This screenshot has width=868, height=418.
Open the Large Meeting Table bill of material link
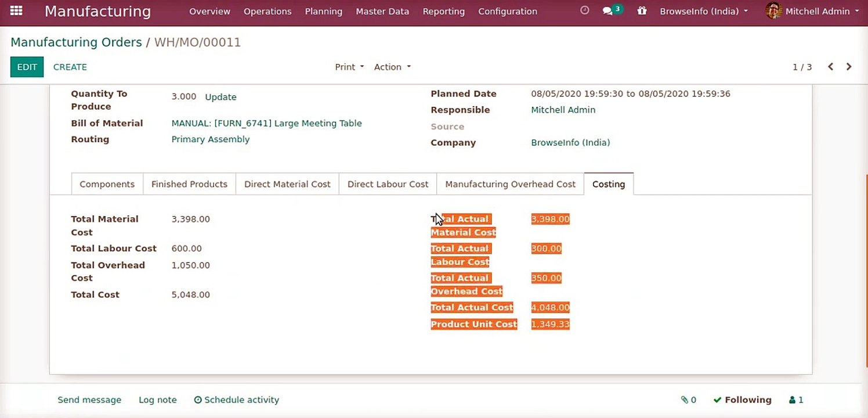click(x=266, y=123)
